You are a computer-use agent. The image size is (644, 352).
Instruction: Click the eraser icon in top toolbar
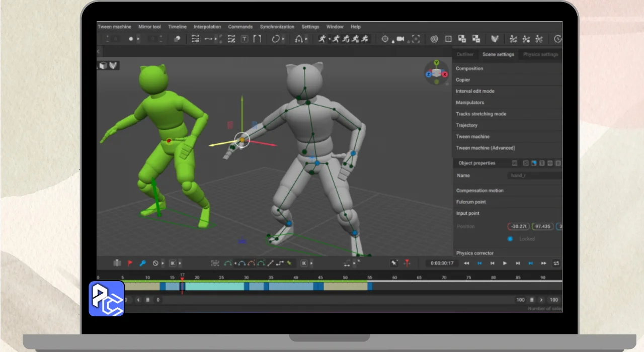[x=177, y=39]
